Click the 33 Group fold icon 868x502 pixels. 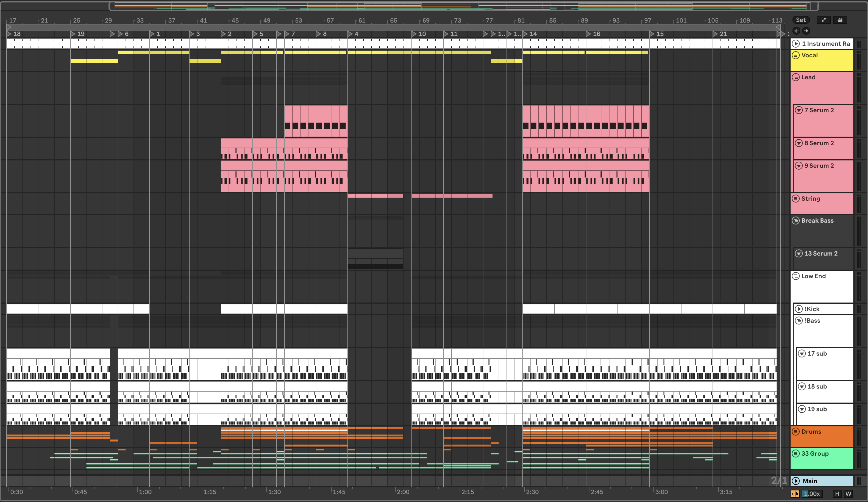click(x=796, y=454)
